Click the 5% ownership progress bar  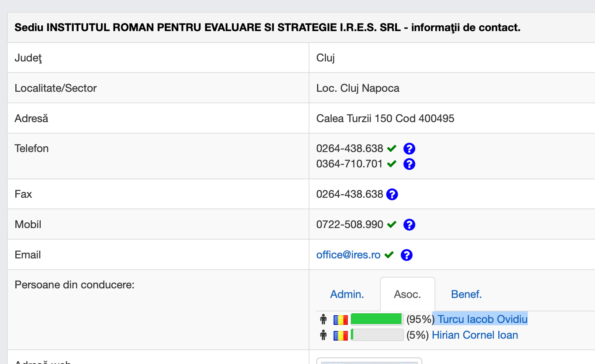(377, 335)
